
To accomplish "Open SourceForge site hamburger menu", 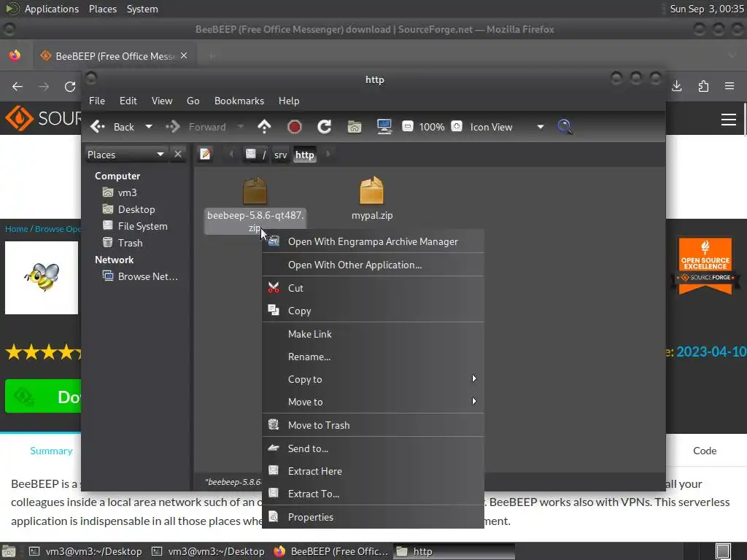I will [x=729, y=120].
